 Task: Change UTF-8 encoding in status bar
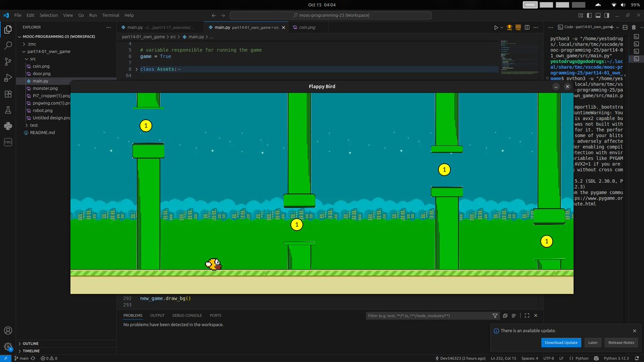tap(548, 358)
